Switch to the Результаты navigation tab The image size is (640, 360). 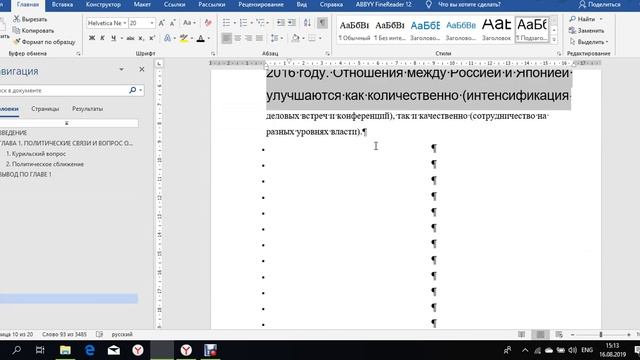[87, 109]
